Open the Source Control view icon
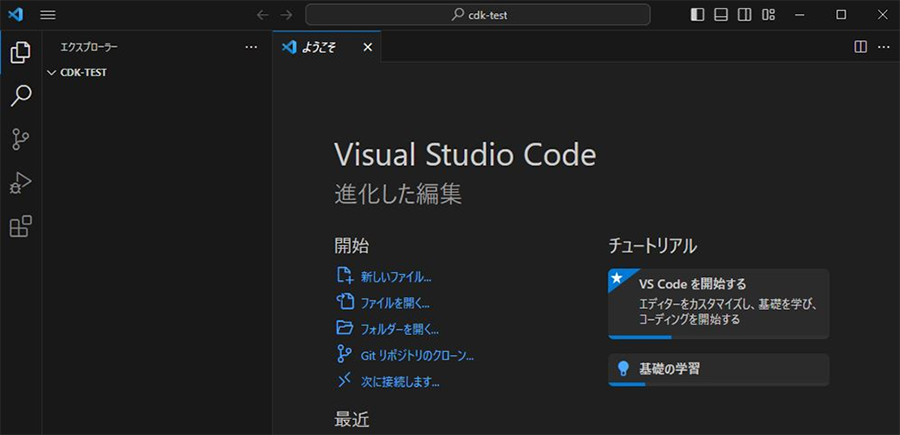This screenshot has height=435, width=900. tap(21, 139)
